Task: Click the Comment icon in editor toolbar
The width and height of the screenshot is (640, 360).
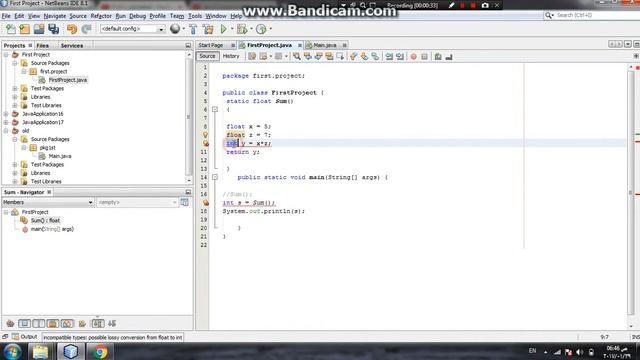Action: pos(438,57)
